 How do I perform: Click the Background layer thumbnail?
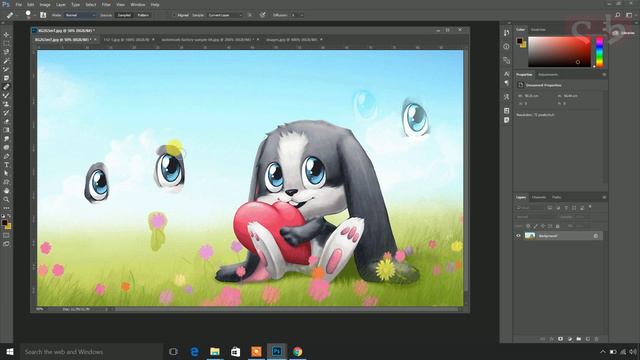pyautogui.click(x=530, y=236)
